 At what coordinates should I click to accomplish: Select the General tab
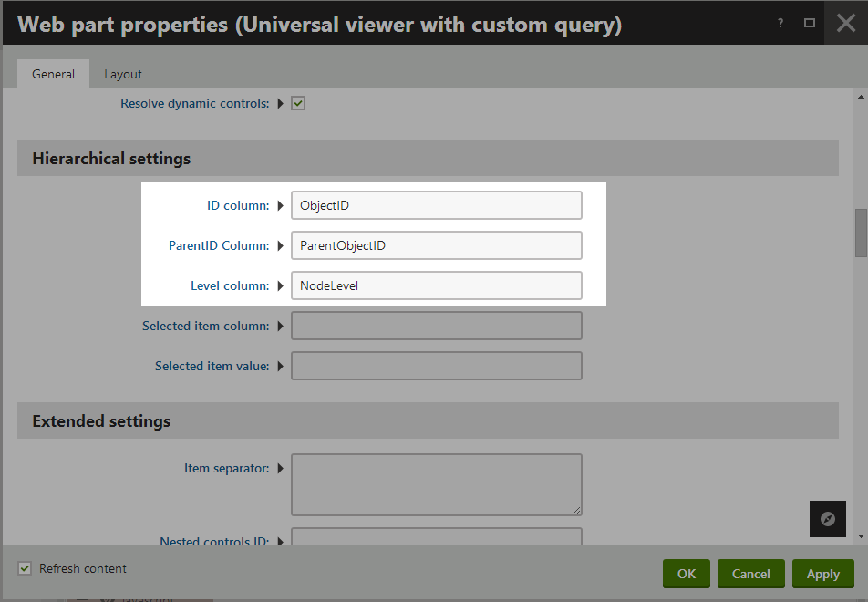[x=53, y=74]
